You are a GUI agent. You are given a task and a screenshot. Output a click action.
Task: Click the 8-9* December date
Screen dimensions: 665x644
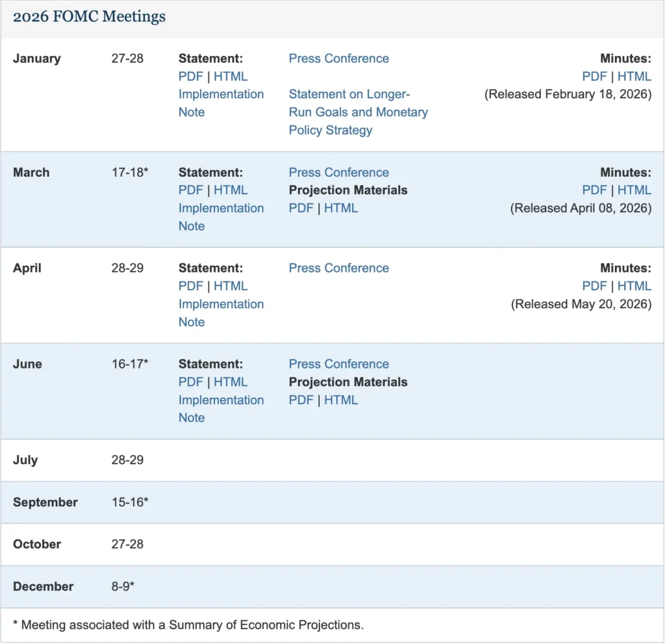point(123,587)
